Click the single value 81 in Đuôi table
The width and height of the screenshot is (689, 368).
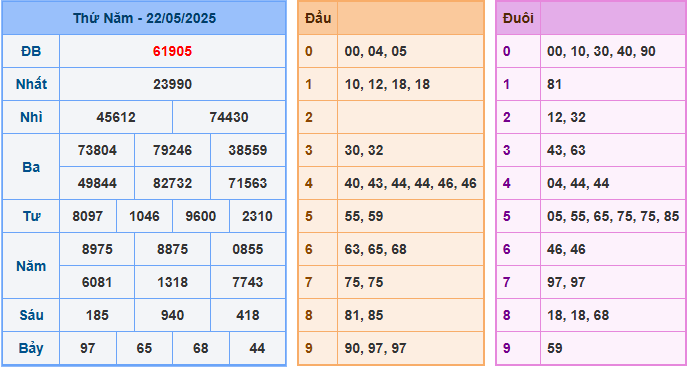[x=555, y=84]
